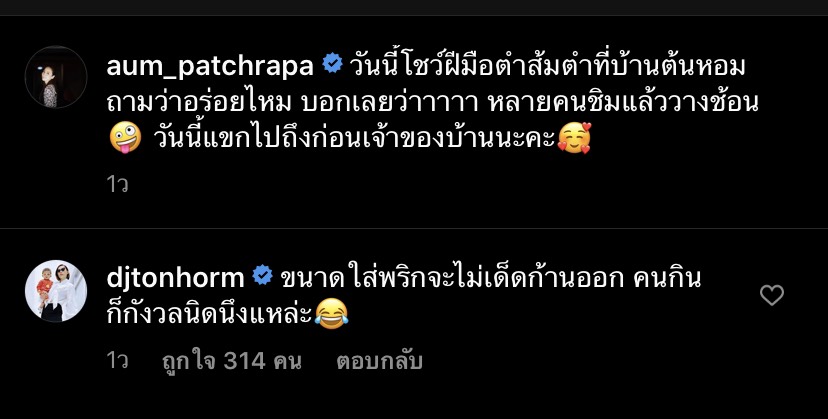
Task: Select caption line วันนี้แขกไปถึงก่อนเจ้าของบ้านนะคะ
Action: click(x=355, y=138)
